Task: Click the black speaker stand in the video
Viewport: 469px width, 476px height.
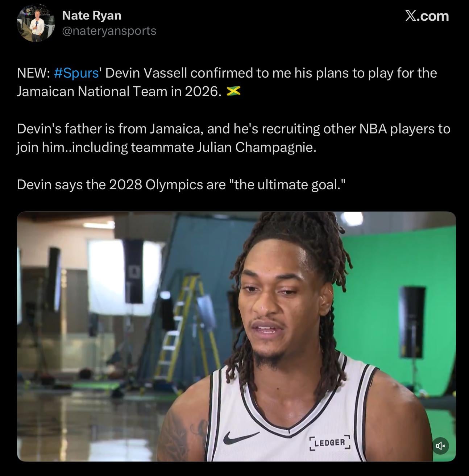Action: [413, 323]
